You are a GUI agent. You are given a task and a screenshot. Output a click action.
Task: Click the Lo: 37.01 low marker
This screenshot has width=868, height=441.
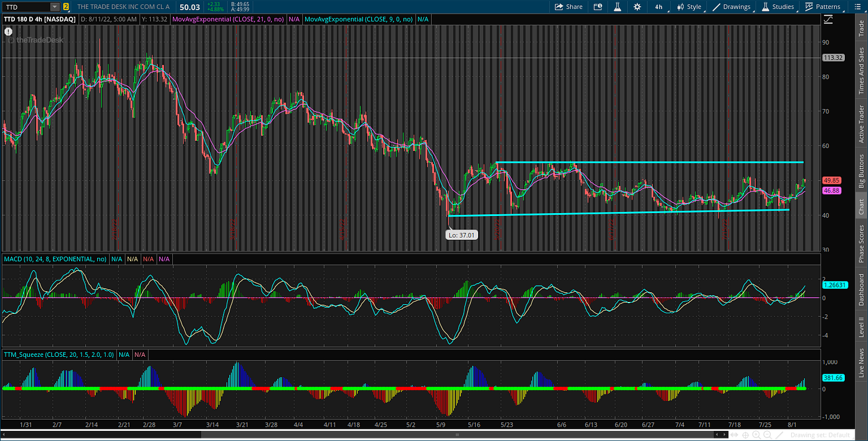pyautogui.click(x=462, y=235)
